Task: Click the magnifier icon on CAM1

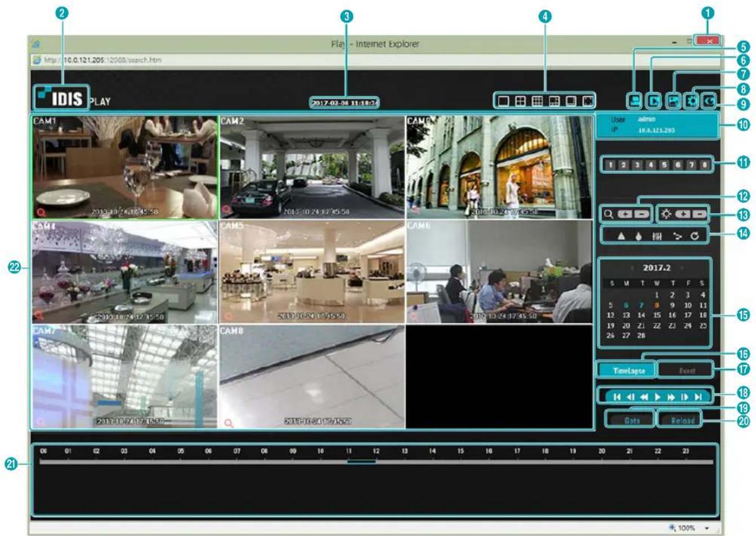Action: (40, 212)
